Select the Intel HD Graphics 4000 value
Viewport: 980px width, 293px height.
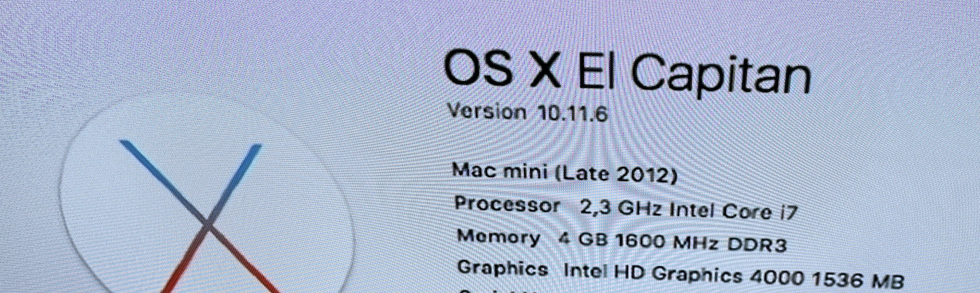tap(680, 274)
